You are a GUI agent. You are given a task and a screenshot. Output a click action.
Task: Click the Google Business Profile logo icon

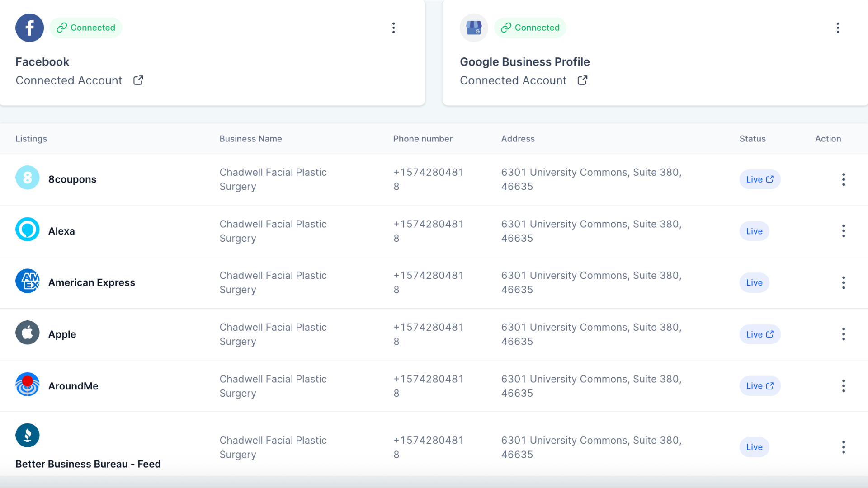coord(474,28)
